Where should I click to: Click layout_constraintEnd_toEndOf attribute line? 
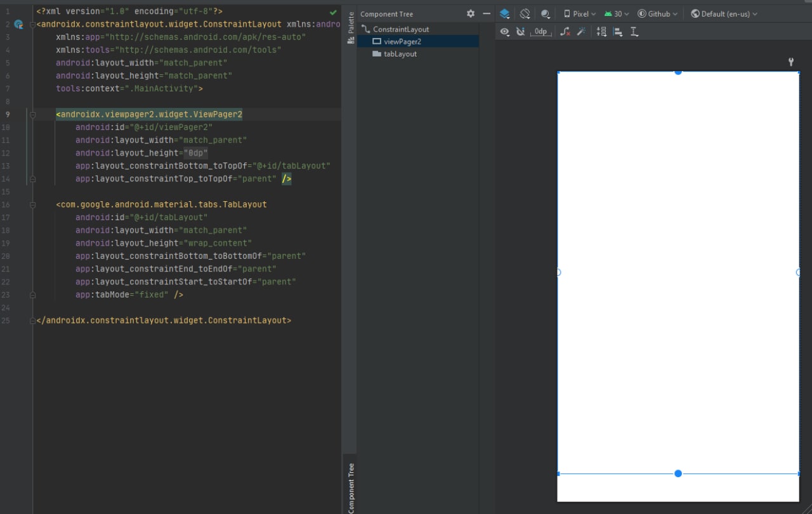[x=176, y=269]
